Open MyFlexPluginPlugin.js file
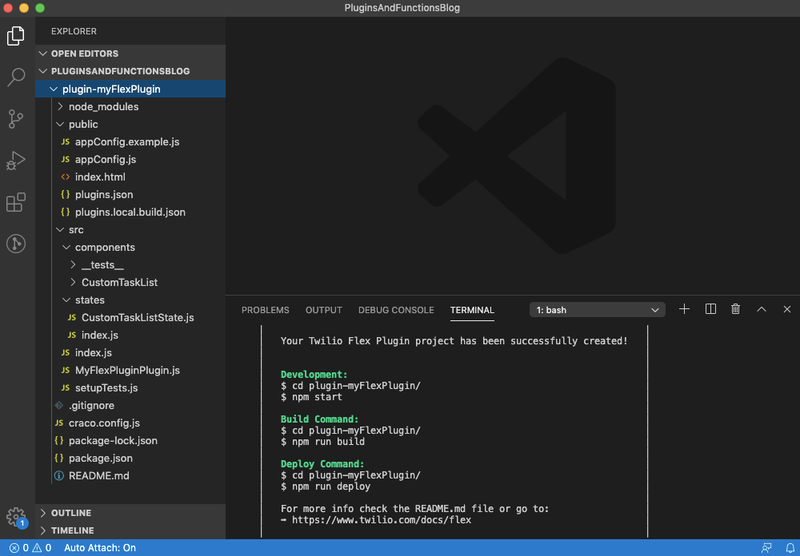 click(130, 370)
